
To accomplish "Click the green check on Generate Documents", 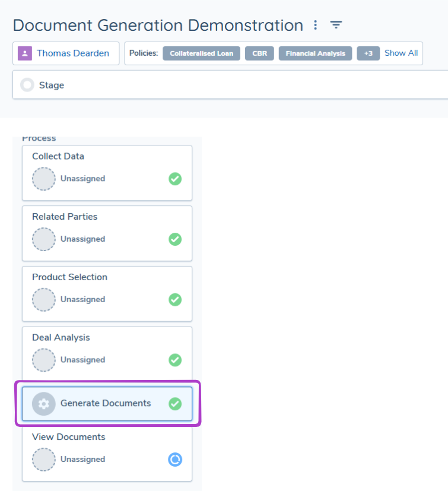I will point(175,403).
